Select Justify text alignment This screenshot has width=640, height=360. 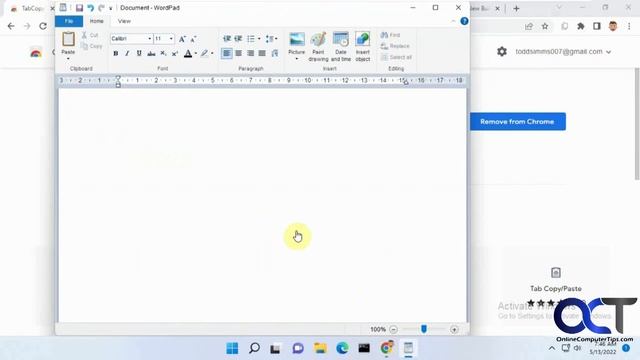pyautogui.click(x=262, y=53)
